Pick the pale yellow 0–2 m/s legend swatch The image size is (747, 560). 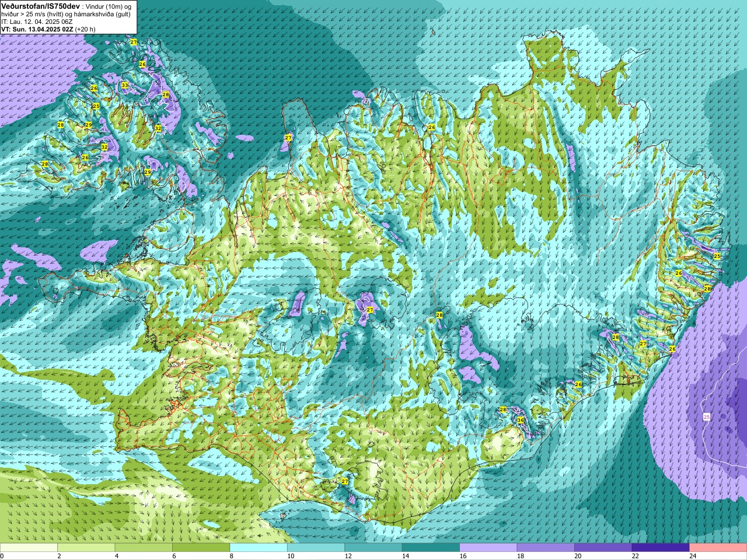click(x=29, y=547)
